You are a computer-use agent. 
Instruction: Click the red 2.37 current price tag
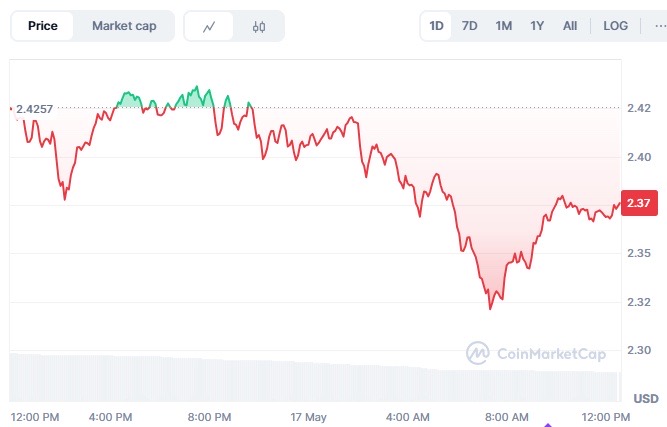click(x=639, y=203)
